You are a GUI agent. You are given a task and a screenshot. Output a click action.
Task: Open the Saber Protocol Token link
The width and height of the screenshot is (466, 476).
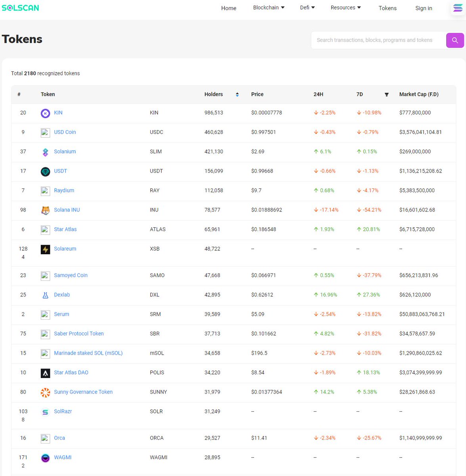pos(79,334)
